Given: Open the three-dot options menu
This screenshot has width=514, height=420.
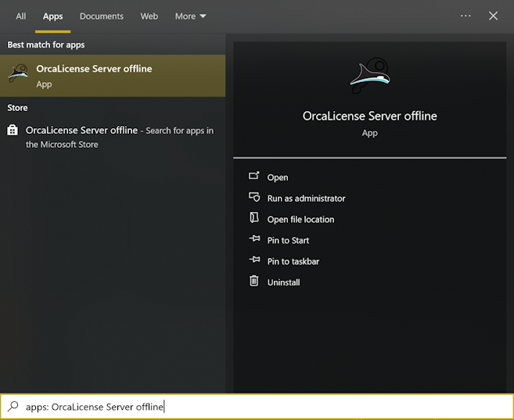Looking at the screenshot, I should pos(465,16).
